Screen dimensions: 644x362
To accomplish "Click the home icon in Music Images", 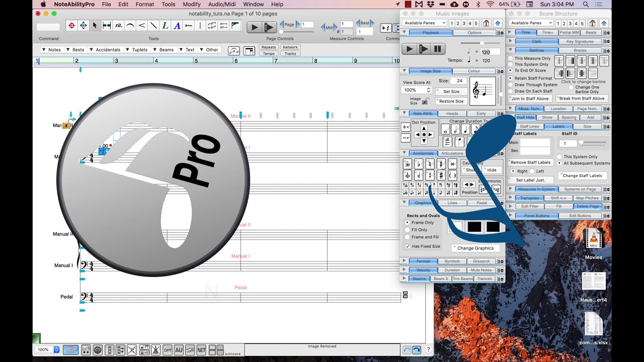I will [x=486, y=23].
